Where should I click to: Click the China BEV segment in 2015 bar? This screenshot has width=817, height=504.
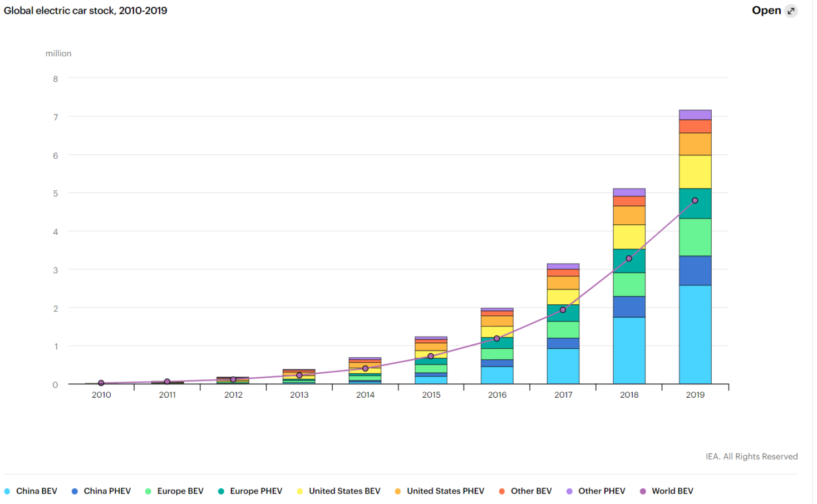pos(431,380)
